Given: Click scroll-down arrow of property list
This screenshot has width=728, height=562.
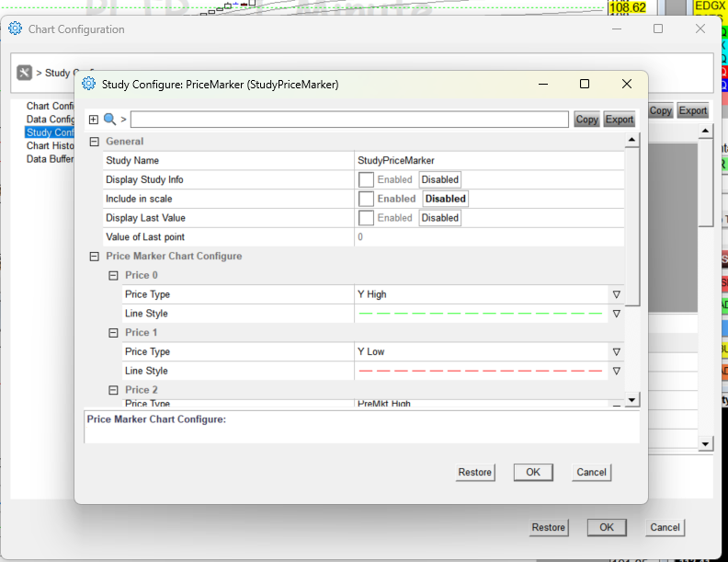Looking at the screenshot, I should pyautogui.click(x=631, y=400).
